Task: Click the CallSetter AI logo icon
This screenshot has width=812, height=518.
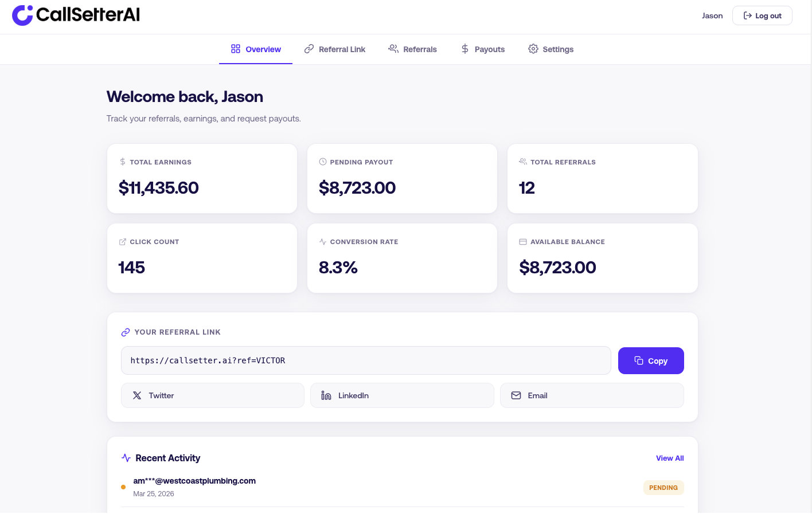Action: click(22, 15)
